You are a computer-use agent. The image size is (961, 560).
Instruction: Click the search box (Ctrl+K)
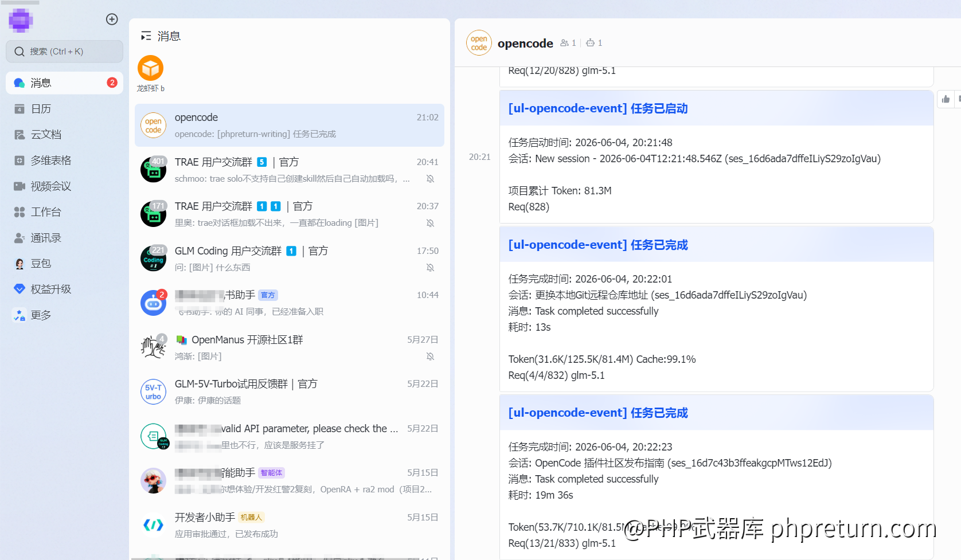(64, 52)
